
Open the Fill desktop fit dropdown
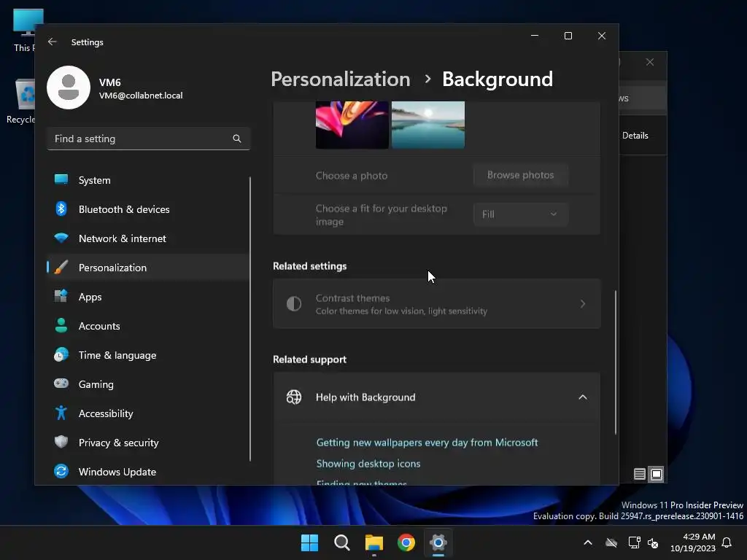[520, 214]
